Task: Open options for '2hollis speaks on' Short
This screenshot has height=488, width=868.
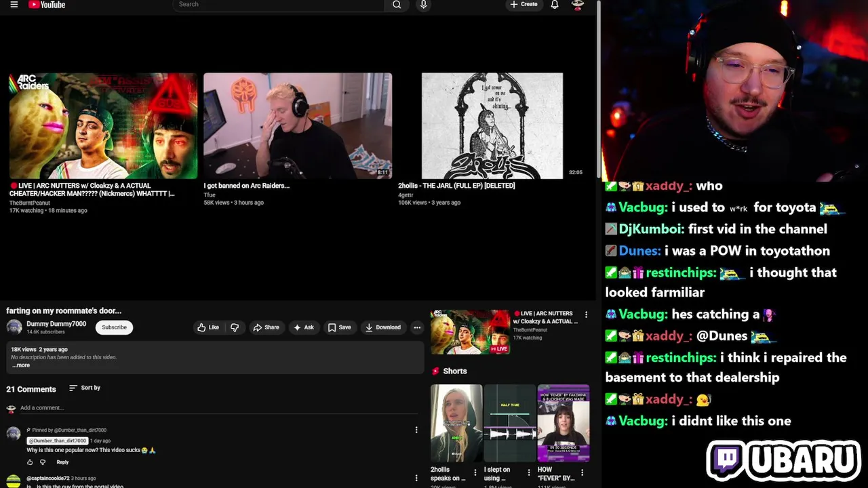Action: 475,472
